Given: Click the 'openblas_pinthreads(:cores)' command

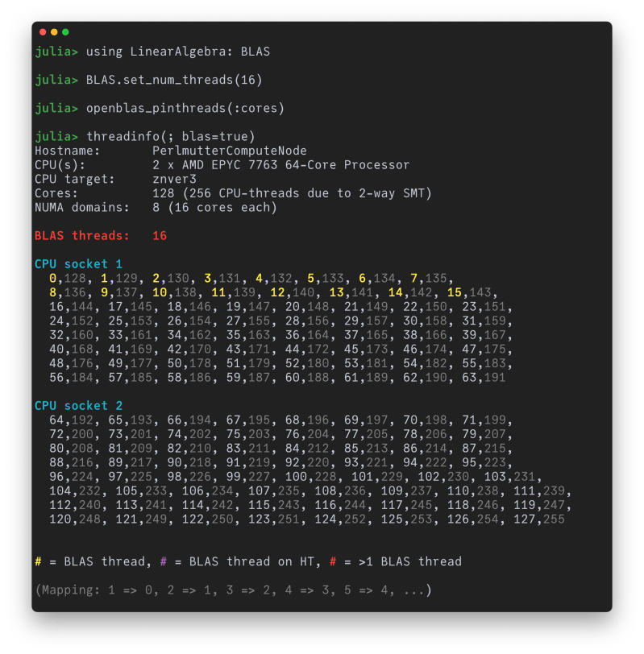Looking at the screenshot, I should coord(185,108).
